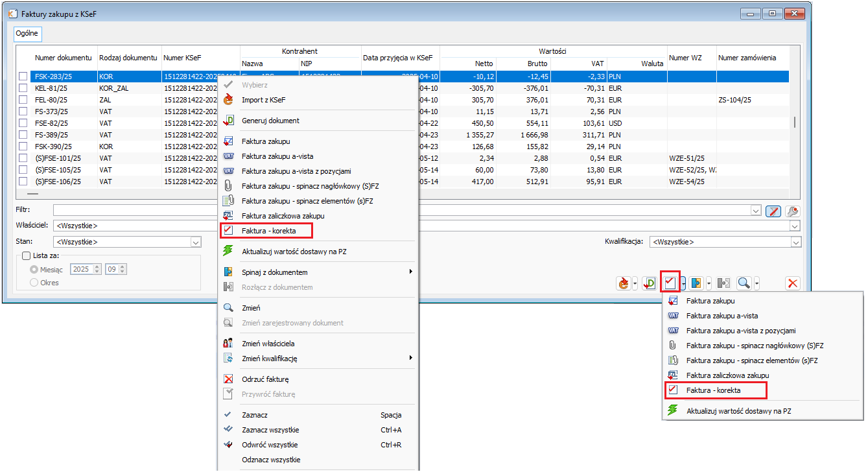
Task: Click the Import z KSeF toolbar icon
Action: (624, 283)
